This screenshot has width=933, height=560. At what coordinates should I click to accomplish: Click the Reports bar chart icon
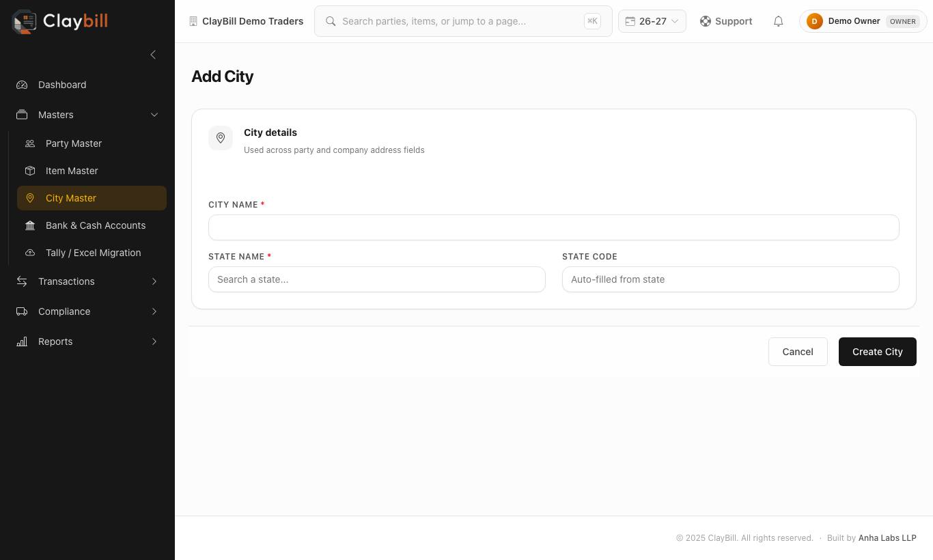point(22,341)
